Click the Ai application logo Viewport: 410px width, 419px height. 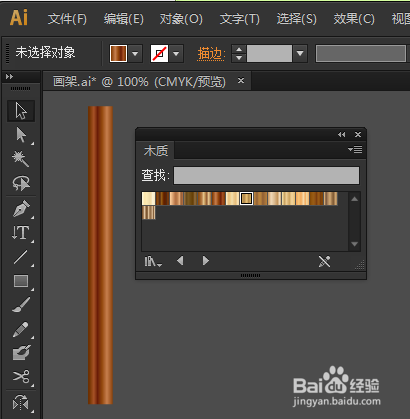click(19, 18)
